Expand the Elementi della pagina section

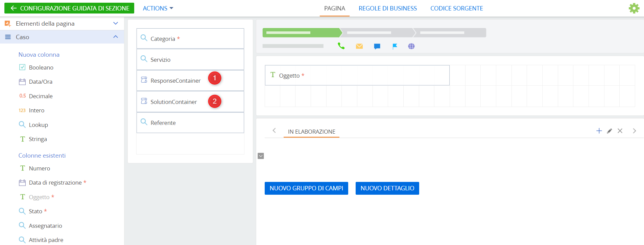(116, 23)
